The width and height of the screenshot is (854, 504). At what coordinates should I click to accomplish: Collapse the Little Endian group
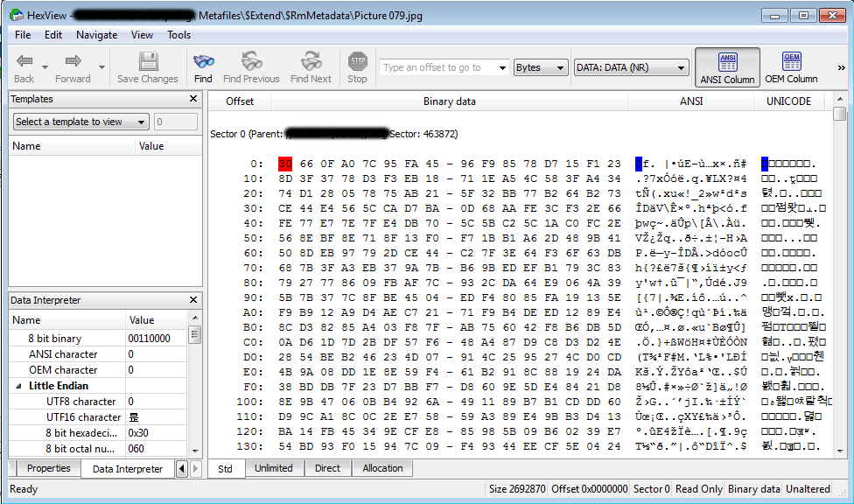(x=19, y=386)
